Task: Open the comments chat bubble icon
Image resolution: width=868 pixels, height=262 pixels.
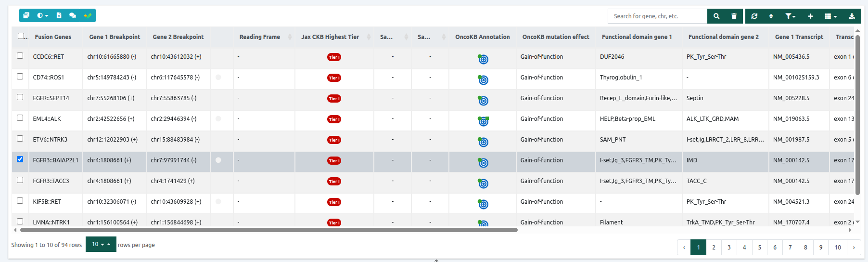Action: pos(73,15)
